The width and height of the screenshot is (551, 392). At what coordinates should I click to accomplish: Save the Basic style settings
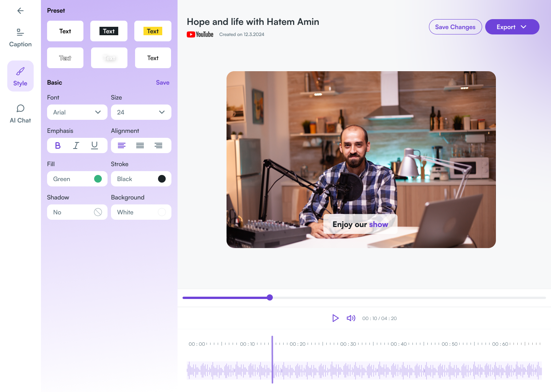tap(163, 82)
